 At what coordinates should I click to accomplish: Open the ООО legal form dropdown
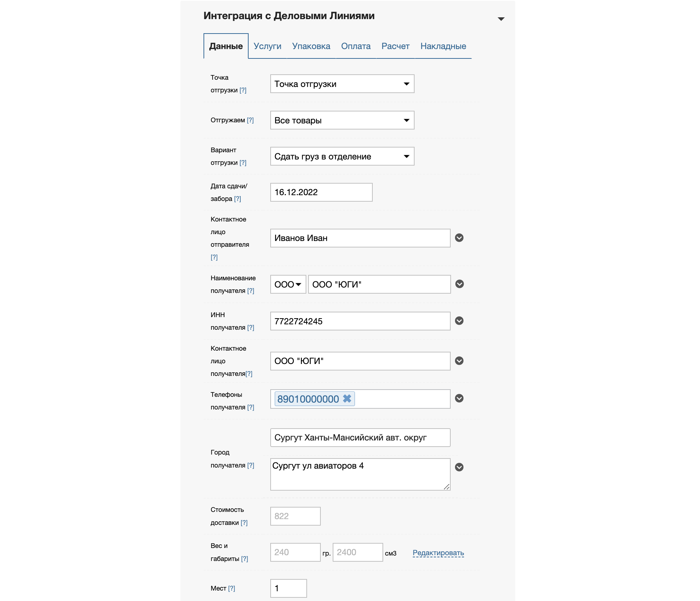(288, 284)
